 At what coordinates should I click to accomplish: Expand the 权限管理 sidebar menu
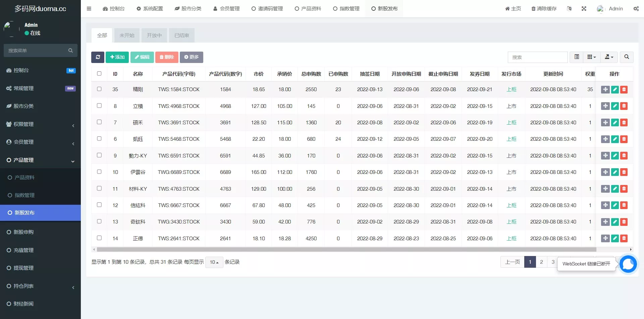point(40,124)
